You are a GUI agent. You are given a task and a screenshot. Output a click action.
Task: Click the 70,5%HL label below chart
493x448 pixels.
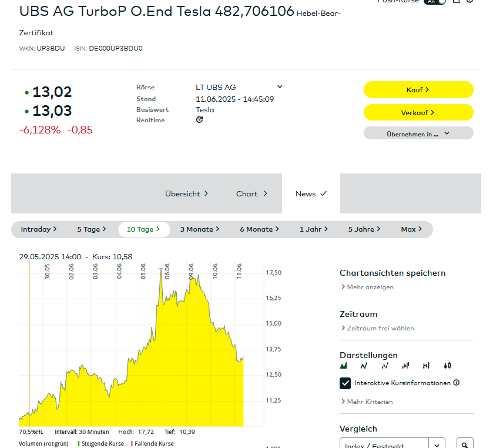pos(31,432)
